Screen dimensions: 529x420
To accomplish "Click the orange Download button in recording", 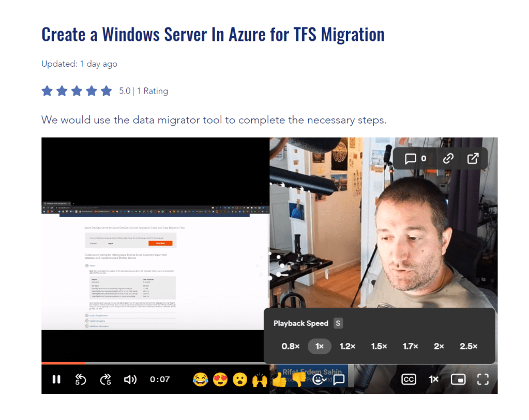I will point(160,243).
